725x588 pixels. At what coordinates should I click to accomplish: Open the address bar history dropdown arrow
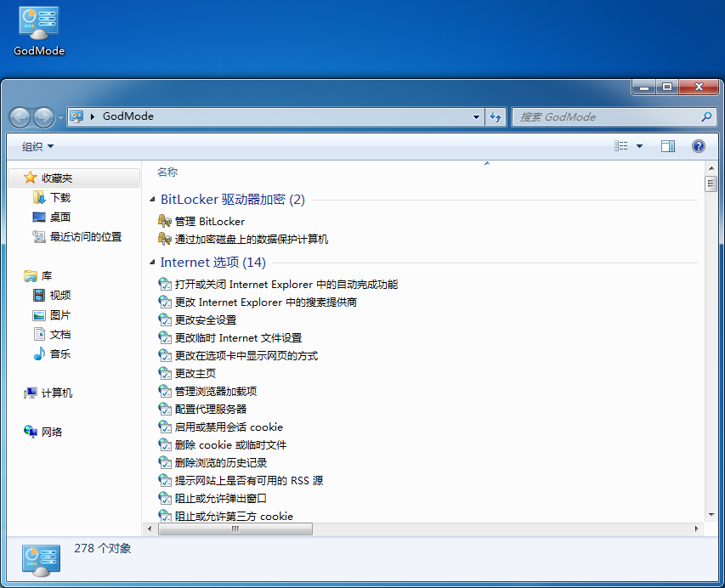click(476, 117)
